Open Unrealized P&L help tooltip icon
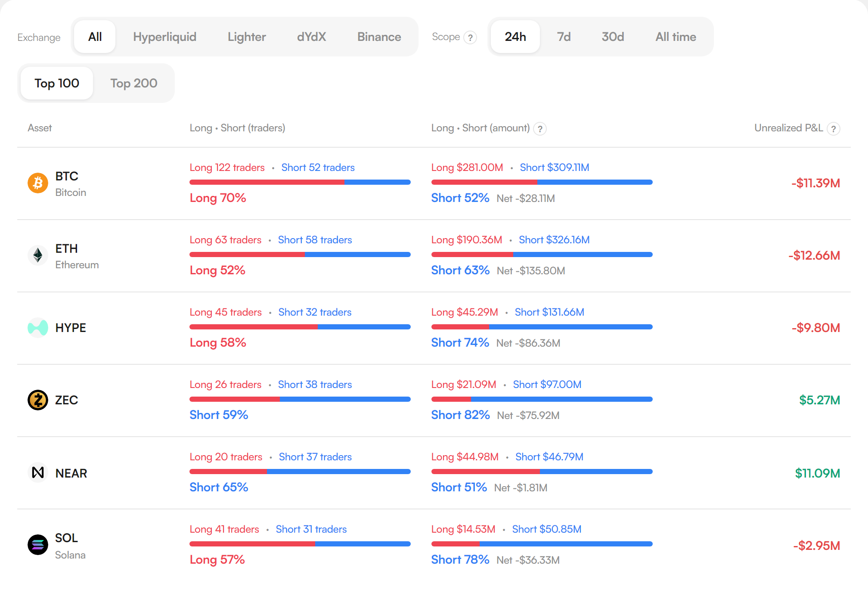868x602 pixels. [x=834, y=129]
